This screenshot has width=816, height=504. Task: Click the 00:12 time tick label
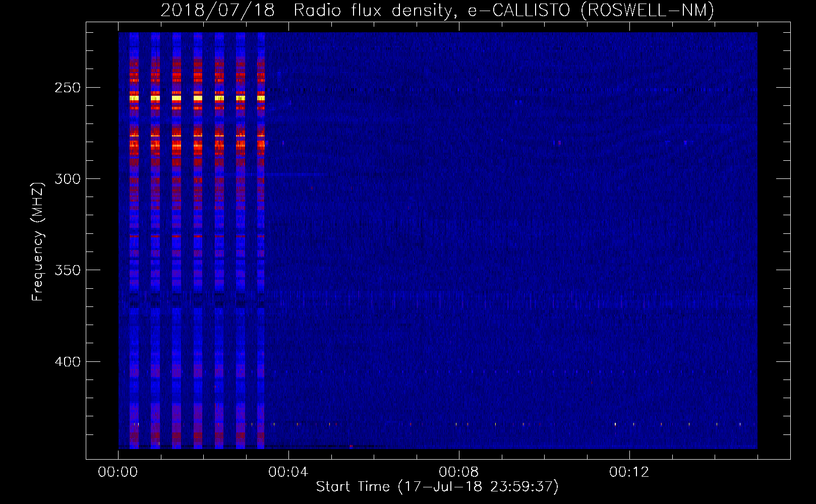pyautogui.click(x=629, y=472)
